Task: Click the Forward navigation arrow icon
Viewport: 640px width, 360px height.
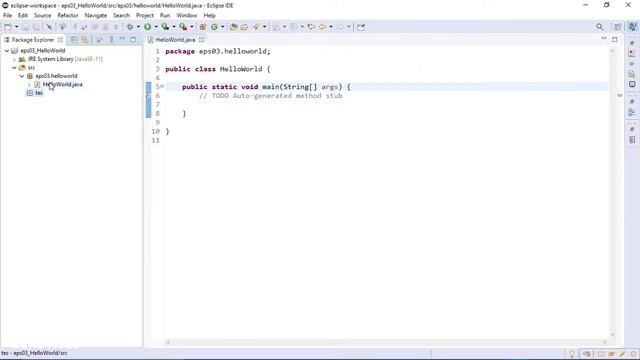Action: coord(340,27)
